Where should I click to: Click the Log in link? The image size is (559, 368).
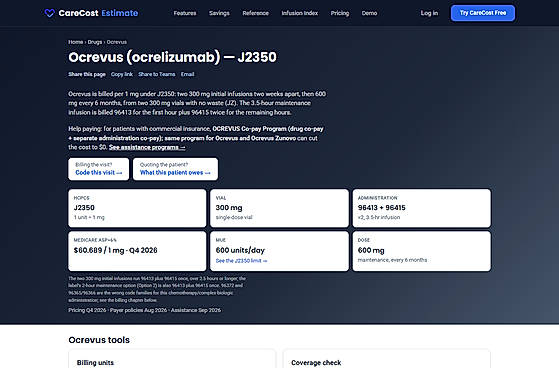click(429, 13)
